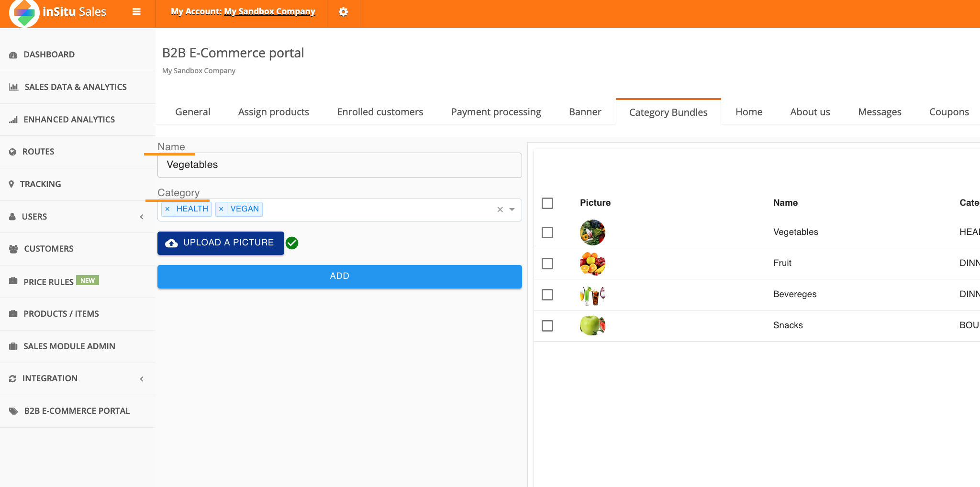Switch to the Assign products tab
The height and width of the screenshot is (487, 980).
273,112
